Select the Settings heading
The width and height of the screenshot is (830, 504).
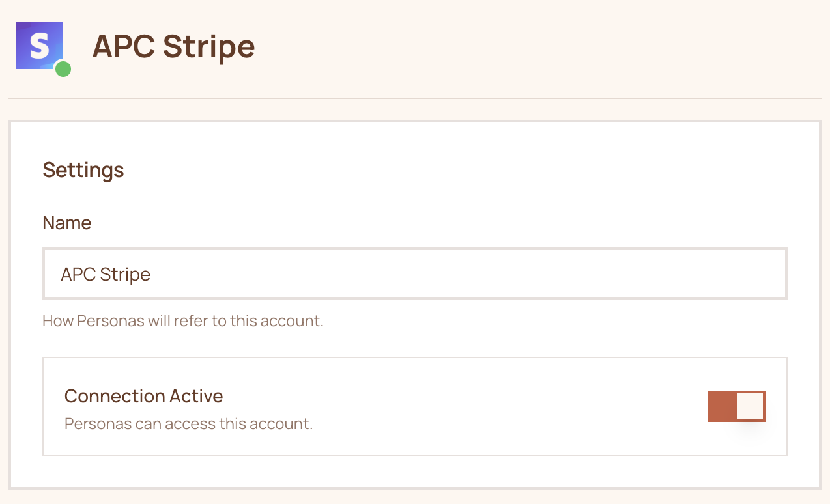tap(83, 170)
